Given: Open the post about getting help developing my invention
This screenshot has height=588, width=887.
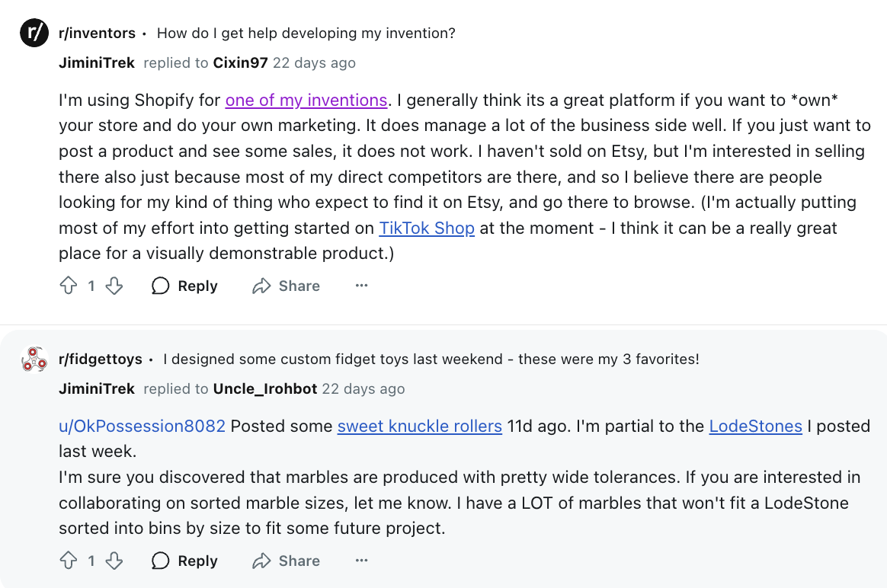Looking at the screenshot, I should click(x=306, y=34).
